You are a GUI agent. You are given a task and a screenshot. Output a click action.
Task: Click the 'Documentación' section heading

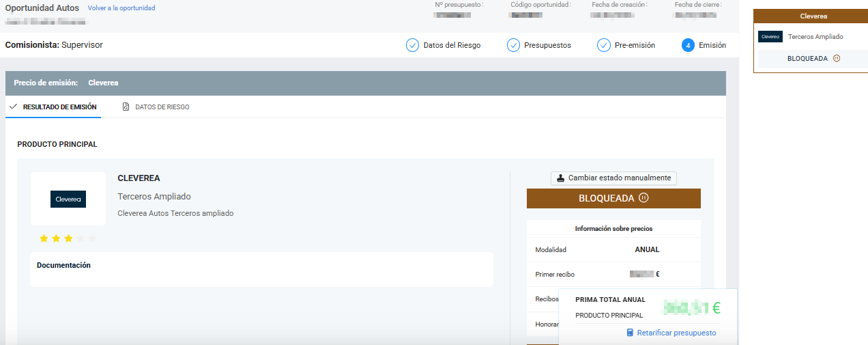pyautogui.click(x=63, y=265)
